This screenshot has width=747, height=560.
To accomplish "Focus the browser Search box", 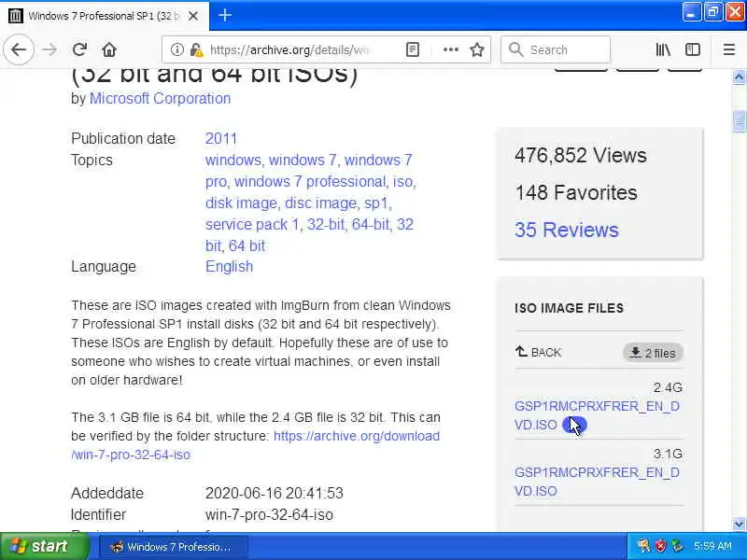I will 556,49.
